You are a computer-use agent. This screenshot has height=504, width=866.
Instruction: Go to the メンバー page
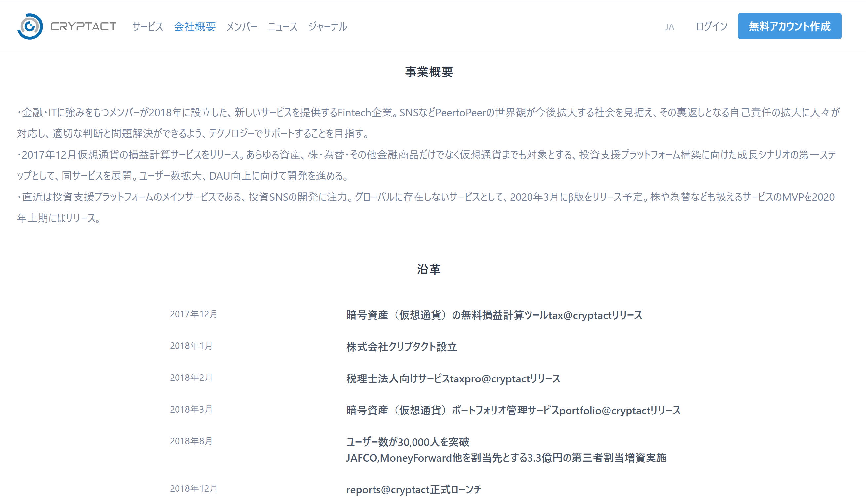242,26
